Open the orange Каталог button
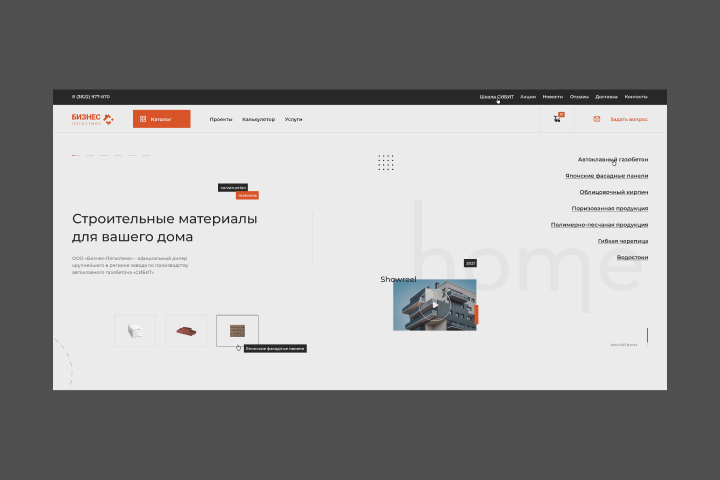The width and height of the screenshot is (720, 480). click(162, 119)
